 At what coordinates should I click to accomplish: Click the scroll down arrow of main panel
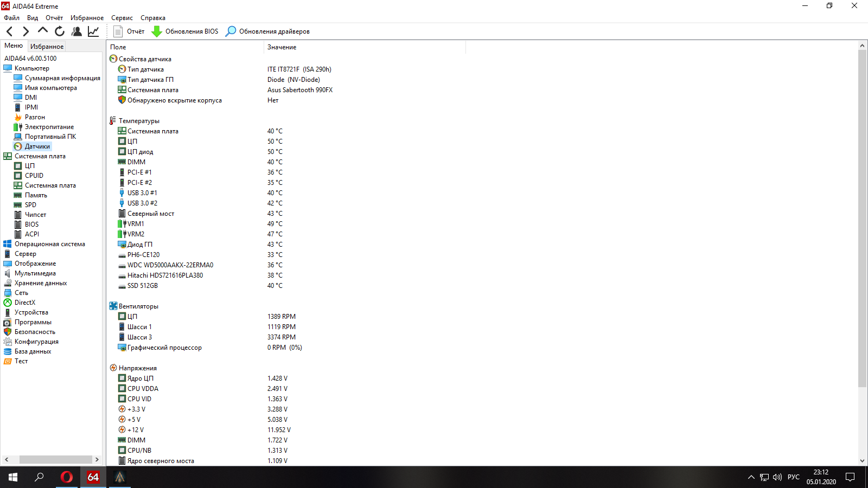(x=862, y=461)
